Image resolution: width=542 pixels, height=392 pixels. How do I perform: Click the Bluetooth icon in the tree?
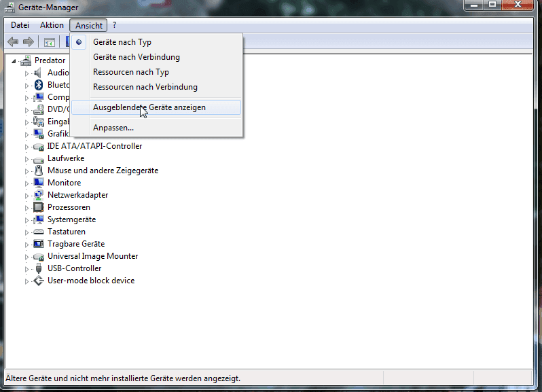(x=38, y=85)
